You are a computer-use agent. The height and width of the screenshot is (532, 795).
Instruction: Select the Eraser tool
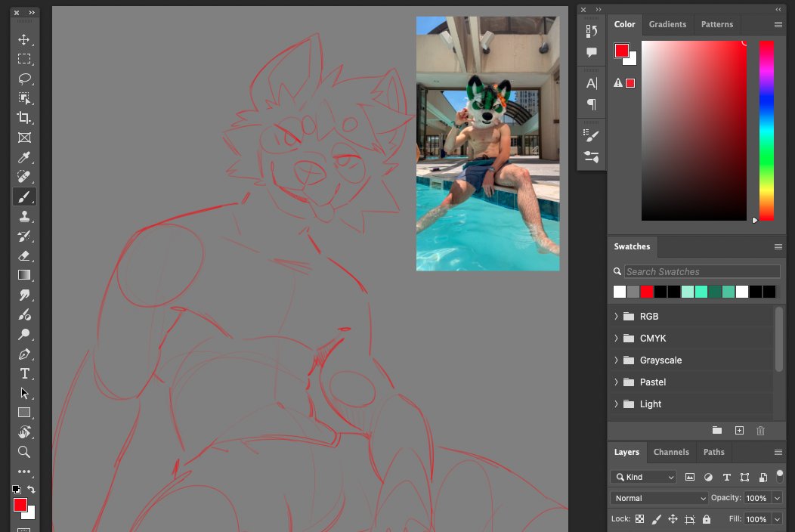(24, 255)
